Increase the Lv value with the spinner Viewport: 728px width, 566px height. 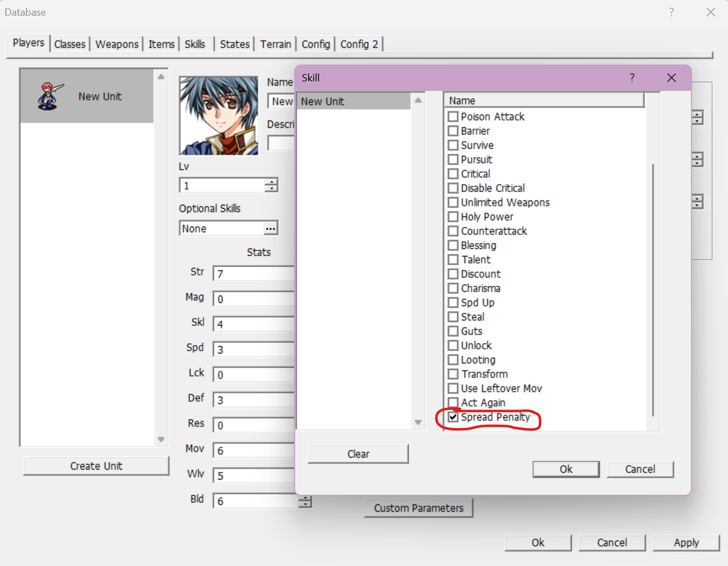(272, 182)
